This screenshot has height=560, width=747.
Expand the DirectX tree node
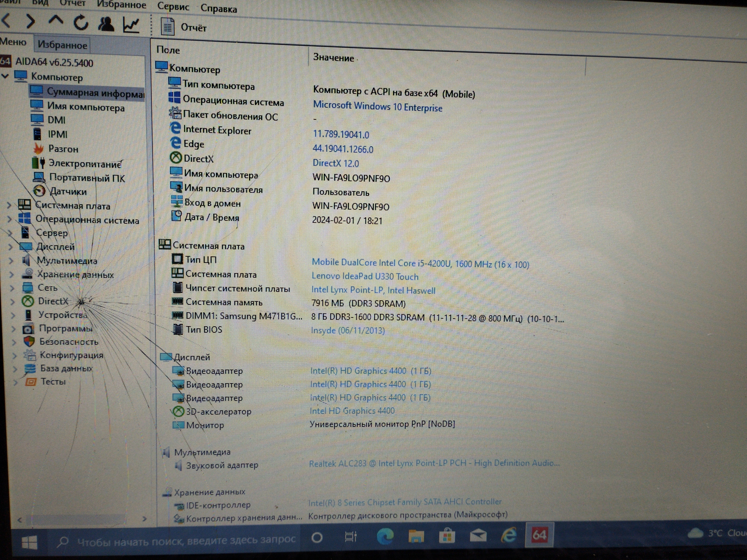pyautogui.click(x=12, y=302)
